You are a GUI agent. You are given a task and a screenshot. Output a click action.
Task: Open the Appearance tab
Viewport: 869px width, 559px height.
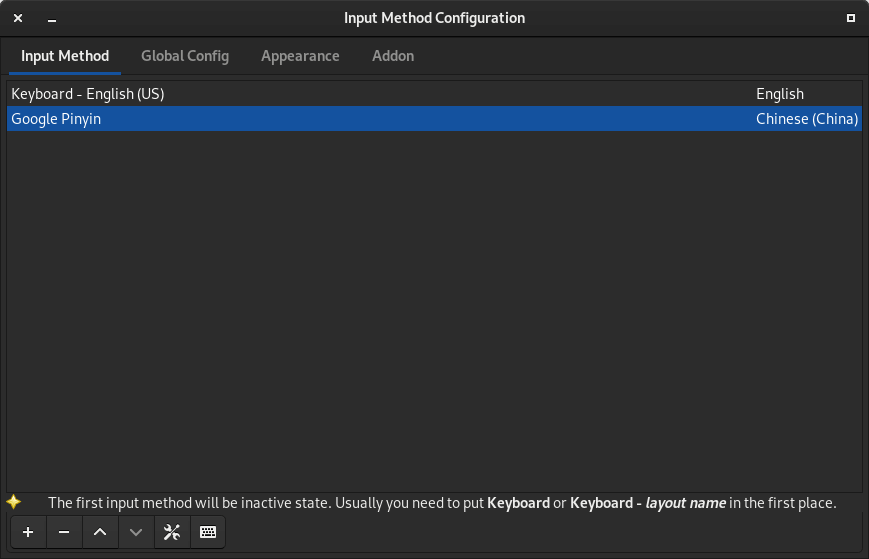(300, 56)
